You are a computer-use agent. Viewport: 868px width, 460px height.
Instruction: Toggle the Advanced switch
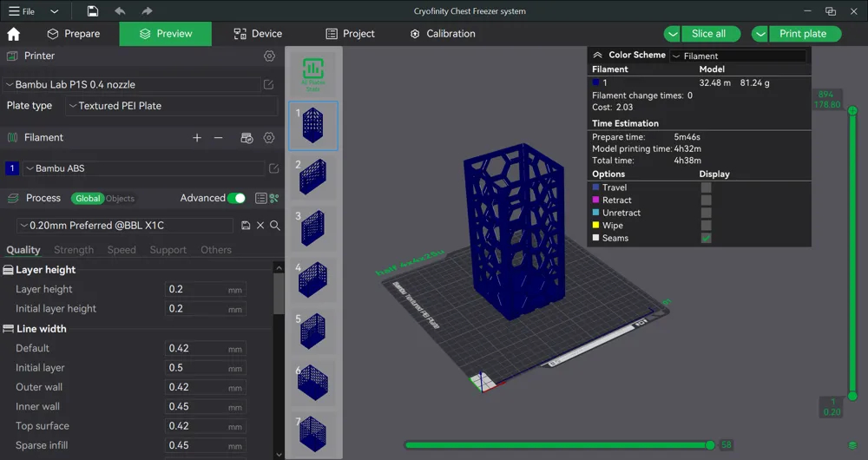[x=236, y=198]
